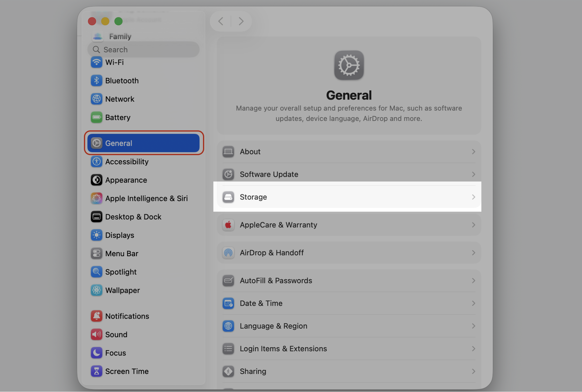Open Apple Intelligence & Siri icon

96,198
